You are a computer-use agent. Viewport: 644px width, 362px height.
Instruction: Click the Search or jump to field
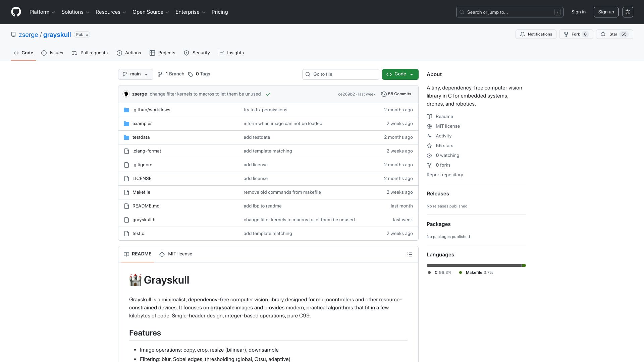[x=509, y=12]
